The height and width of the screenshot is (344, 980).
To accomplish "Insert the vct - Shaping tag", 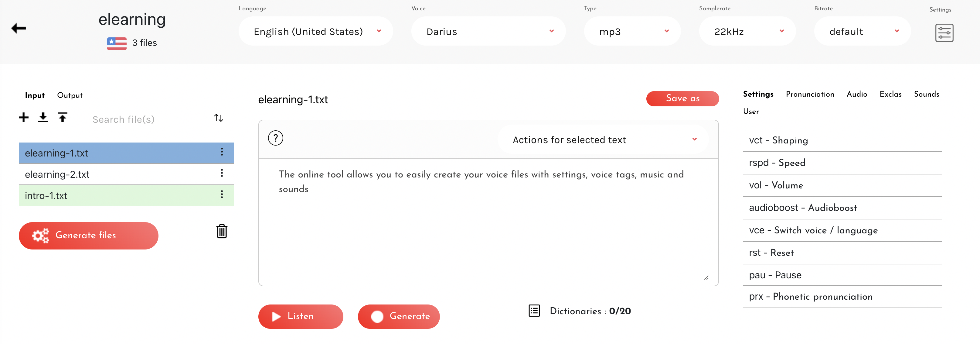I will click(842, 141).
